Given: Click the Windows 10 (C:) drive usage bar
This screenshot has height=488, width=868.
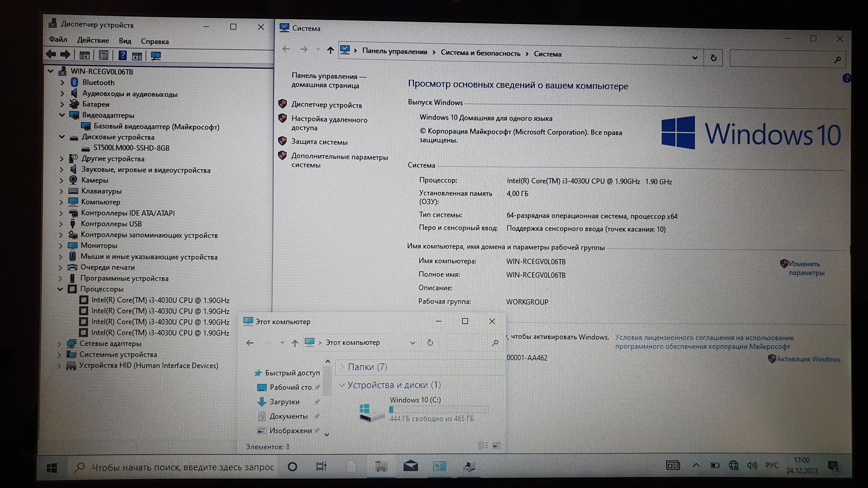Looking at the screenshot, I should [x=439, y=409].
